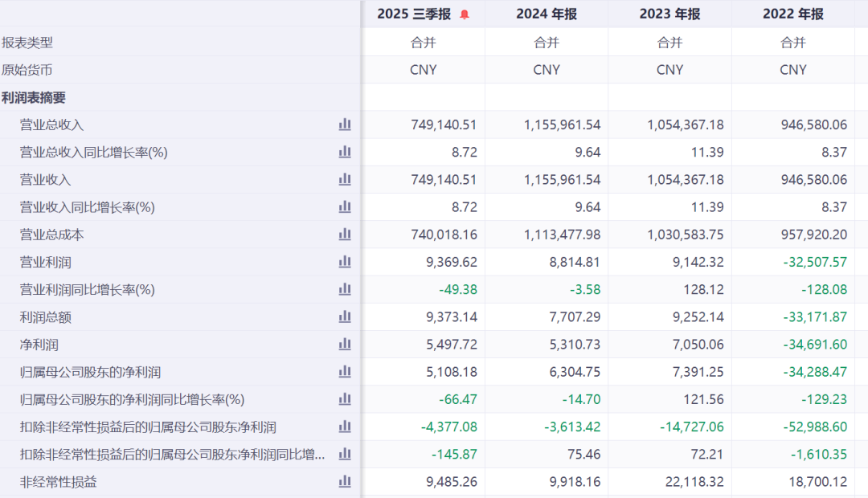Click the 利润表摘要 section heading
868x498 pixels.
point(34,98)
